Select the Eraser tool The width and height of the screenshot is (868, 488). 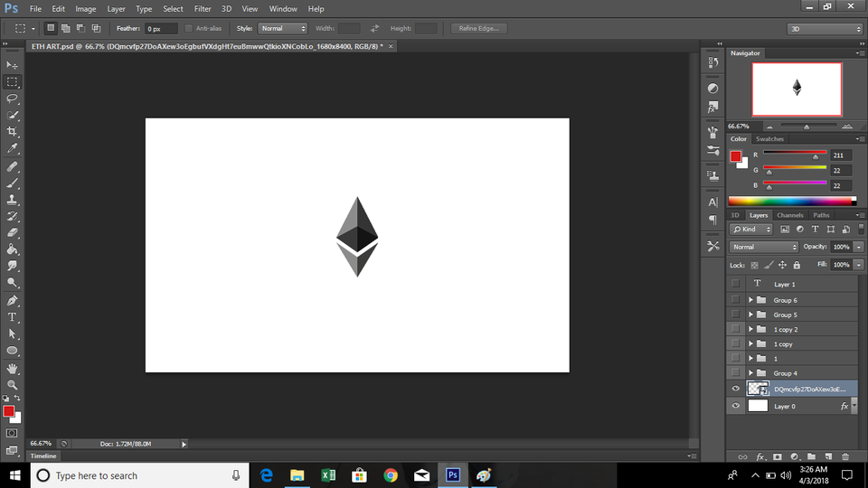[x=12, y=232]
